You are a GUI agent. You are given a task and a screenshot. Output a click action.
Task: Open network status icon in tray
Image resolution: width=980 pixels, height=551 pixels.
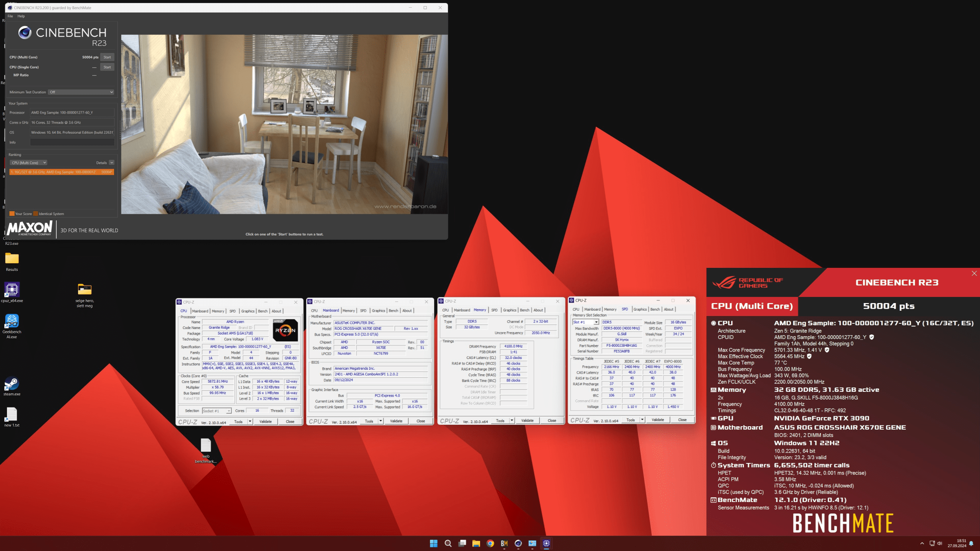(932, 543)
